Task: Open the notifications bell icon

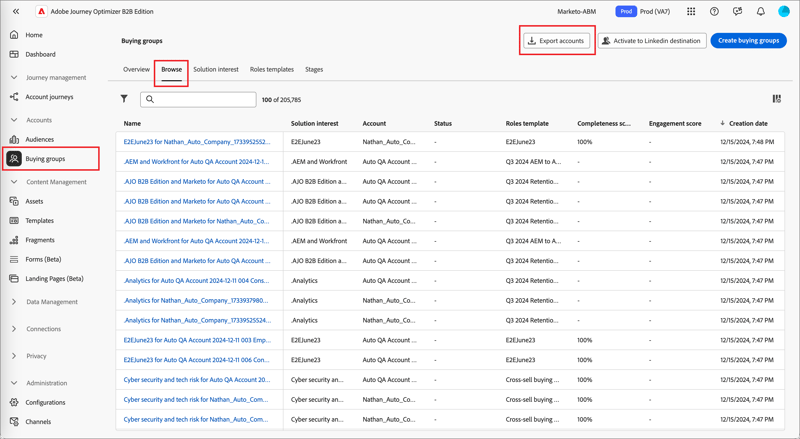Action: (x=761, y=11)
